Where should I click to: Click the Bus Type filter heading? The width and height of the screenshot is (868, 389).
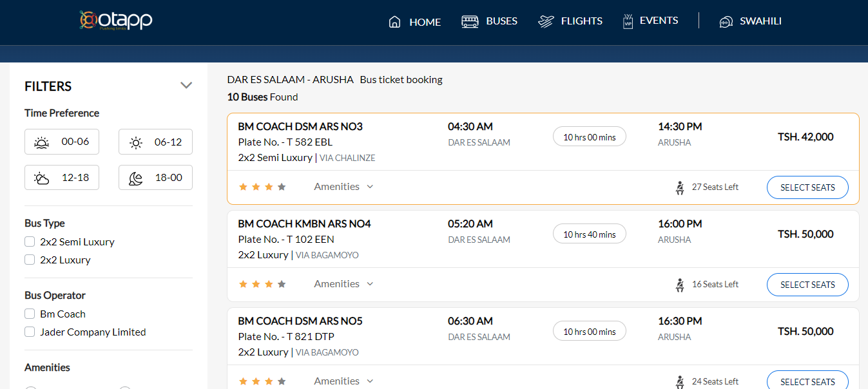click(x=44, y=223)
